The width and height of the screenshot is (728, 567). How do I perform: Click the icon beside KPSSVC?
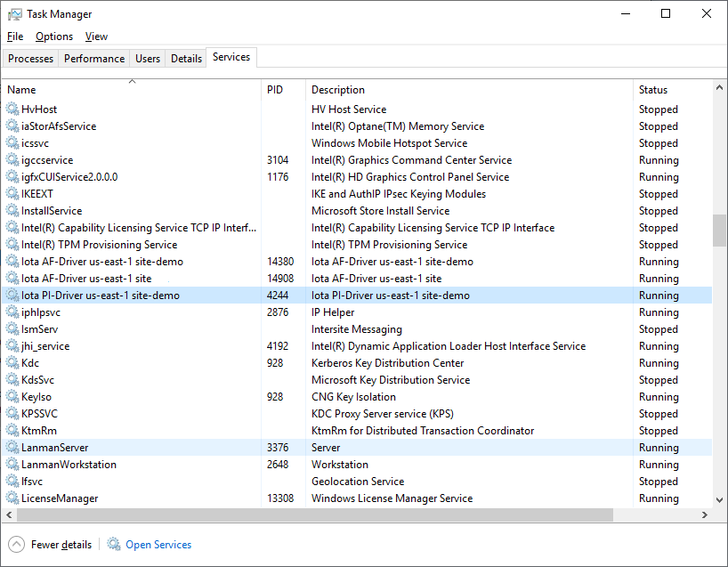click(12, 413)
